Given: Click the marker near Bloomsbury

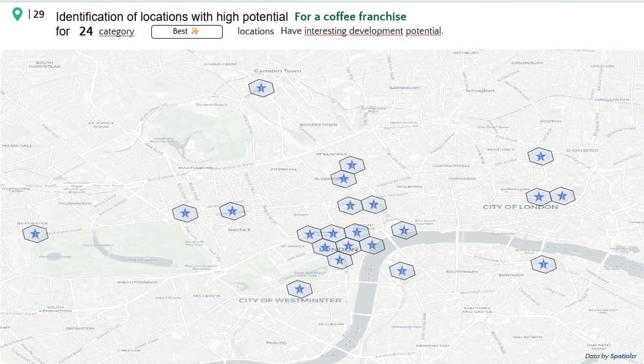Looking at the screenshot, I should pos(342,179).
